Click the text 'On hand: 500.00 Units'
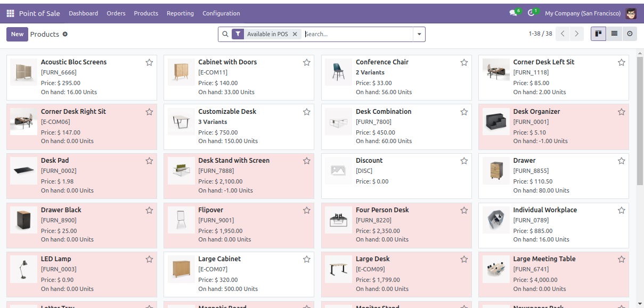The height and width of the screenshot is (308, 644). (228, 289)
